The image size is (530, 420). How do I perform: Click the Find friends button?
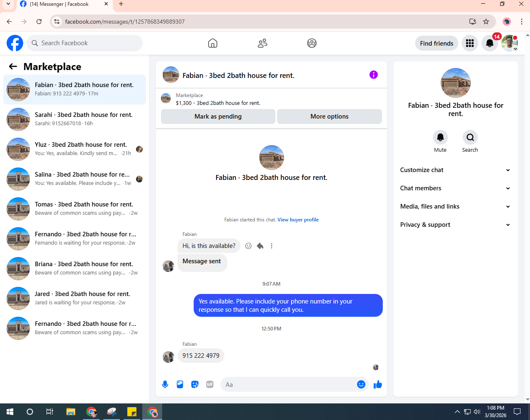(437, 43)
